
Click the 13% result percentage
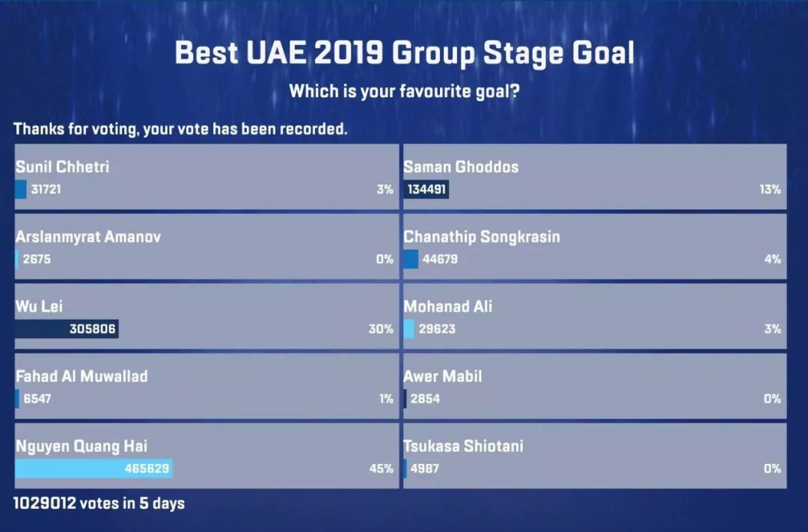(770, 189)
